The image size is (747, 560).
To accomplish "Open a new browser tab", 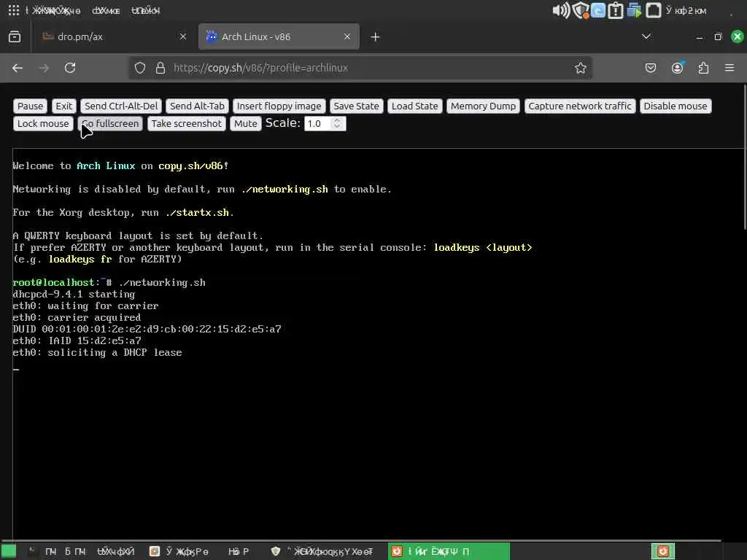I will [376, 36].
